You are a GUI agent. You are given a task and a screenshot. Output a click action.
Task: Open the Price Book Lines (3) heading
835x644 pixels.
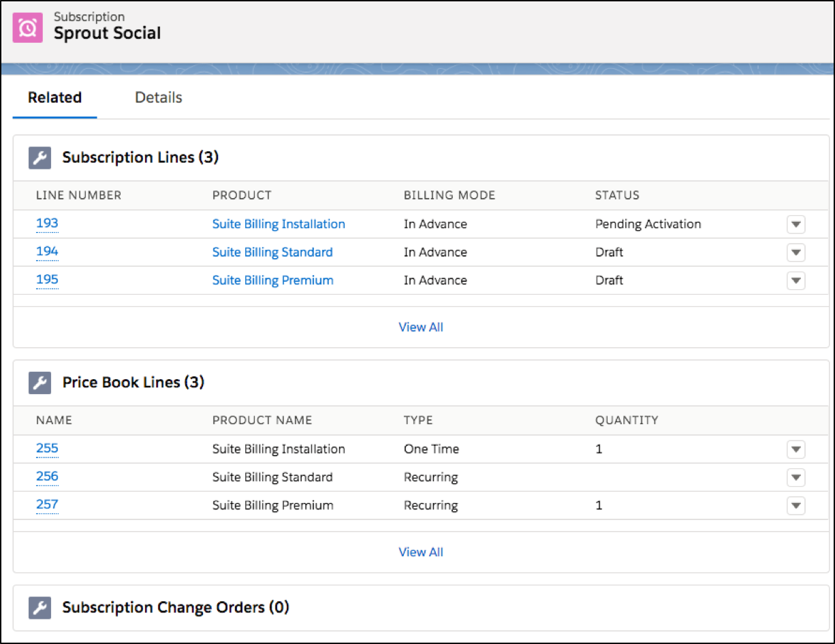(133, 383)
